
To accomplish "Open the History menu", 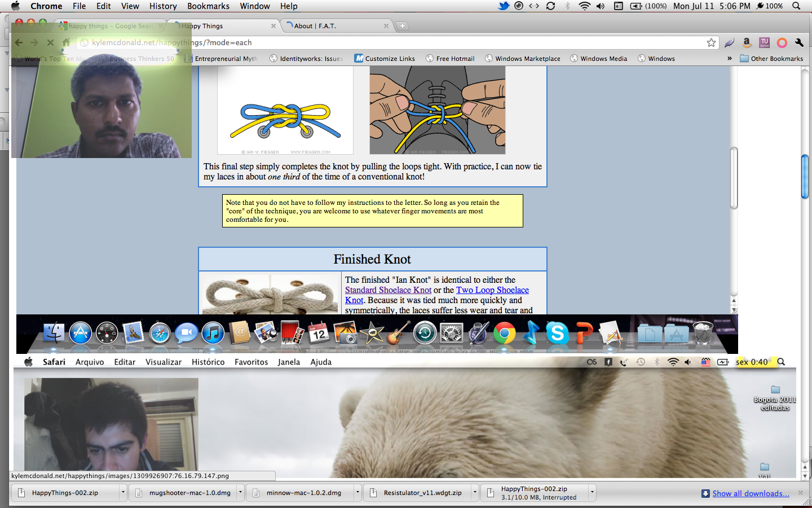I will click(x=163, y=6).
